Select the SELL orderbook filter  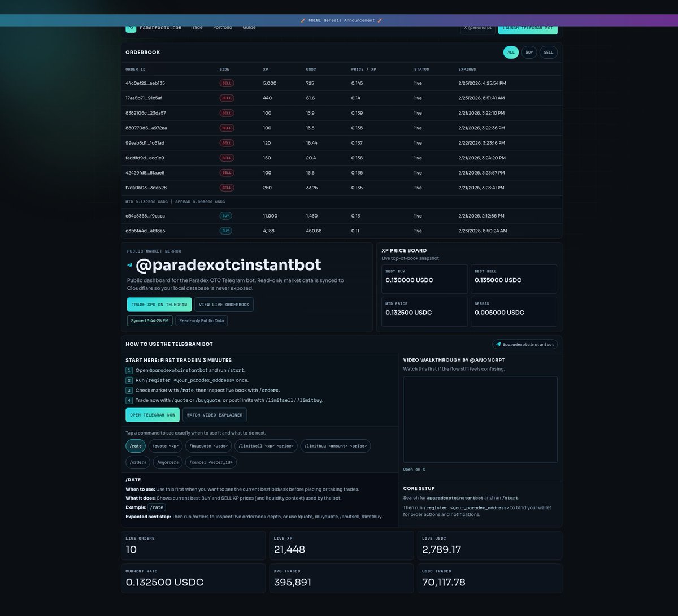(x=549, y=53)
